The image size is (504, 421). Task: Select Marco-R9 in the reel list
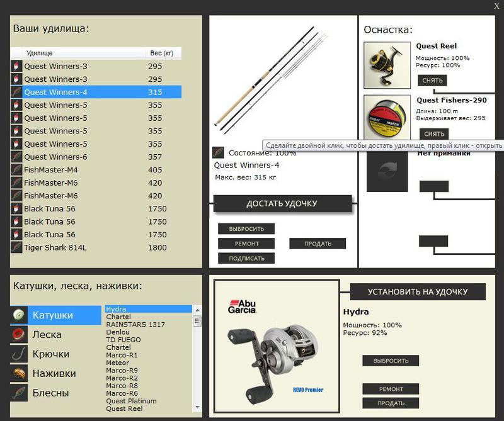122,370
